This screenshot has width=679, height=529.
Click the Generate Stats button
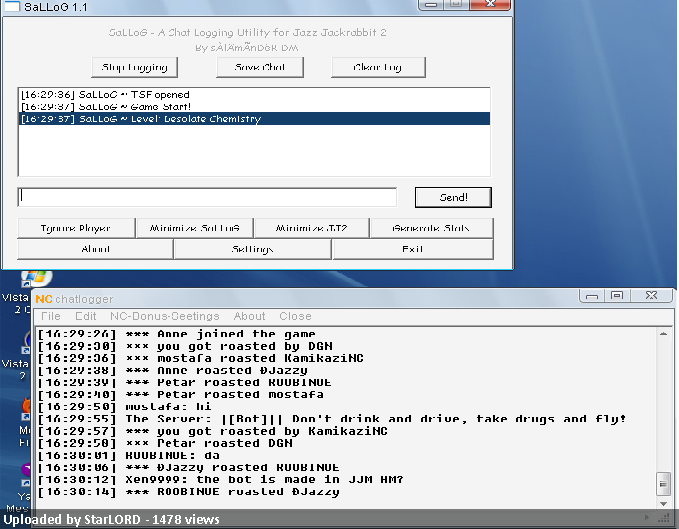pyautogui.click(x=431, y=228)
